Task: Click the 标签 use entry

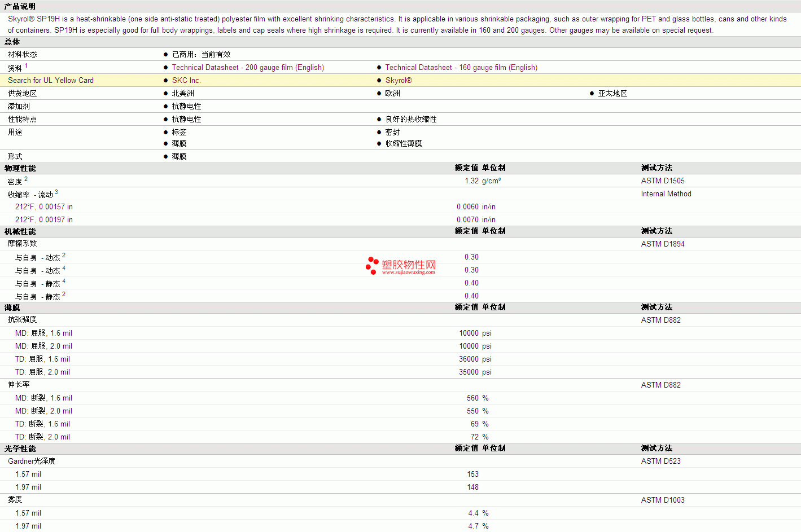Action: [180, 132]
